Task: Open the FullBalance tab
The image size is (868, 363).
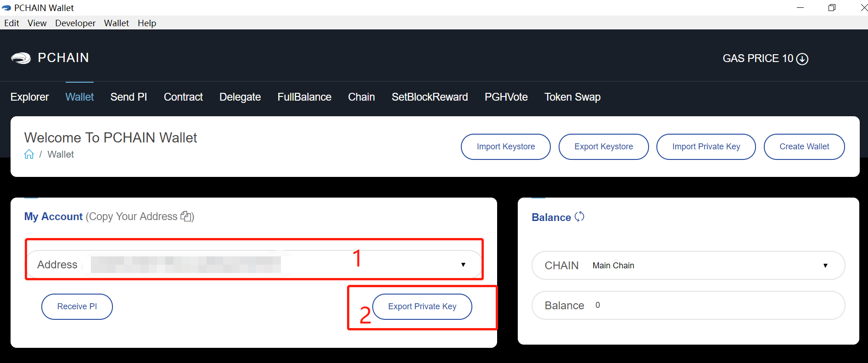Action: click(x=304, y=97)
